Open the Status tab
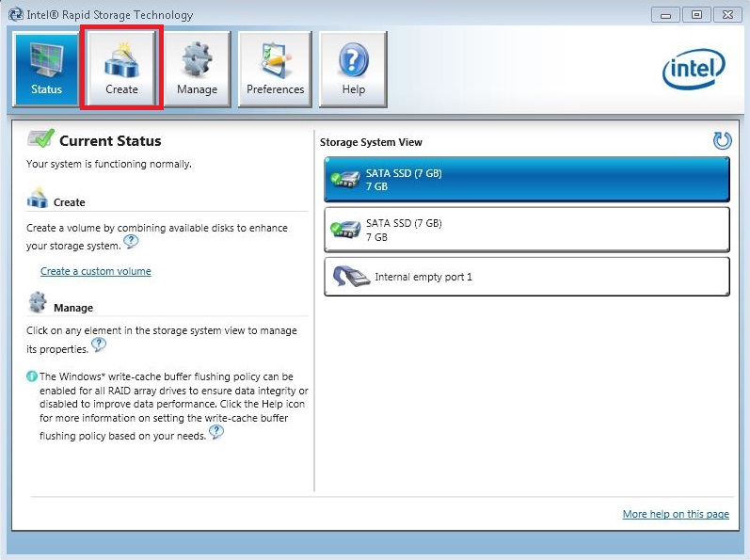Screen dimensions: 750x560 pyautogui.click(x=46, y=70)
